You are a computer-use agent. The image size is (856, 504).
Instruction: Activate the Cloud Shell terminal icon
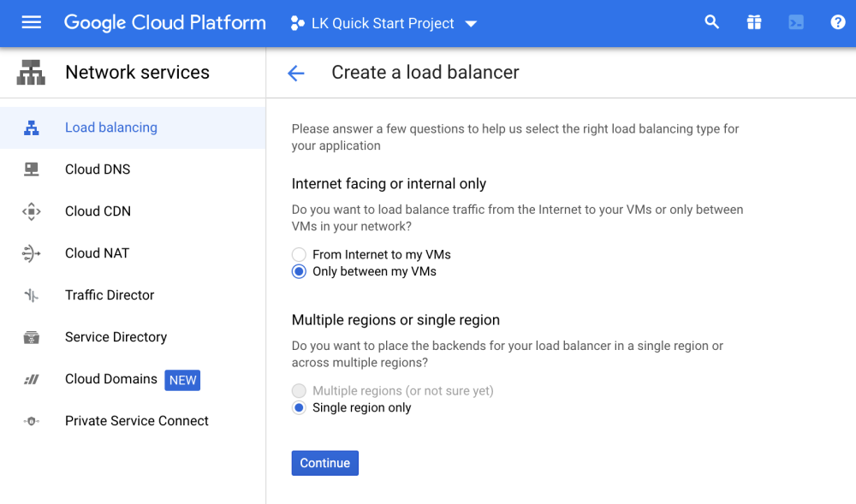click(x=796, y=23)
